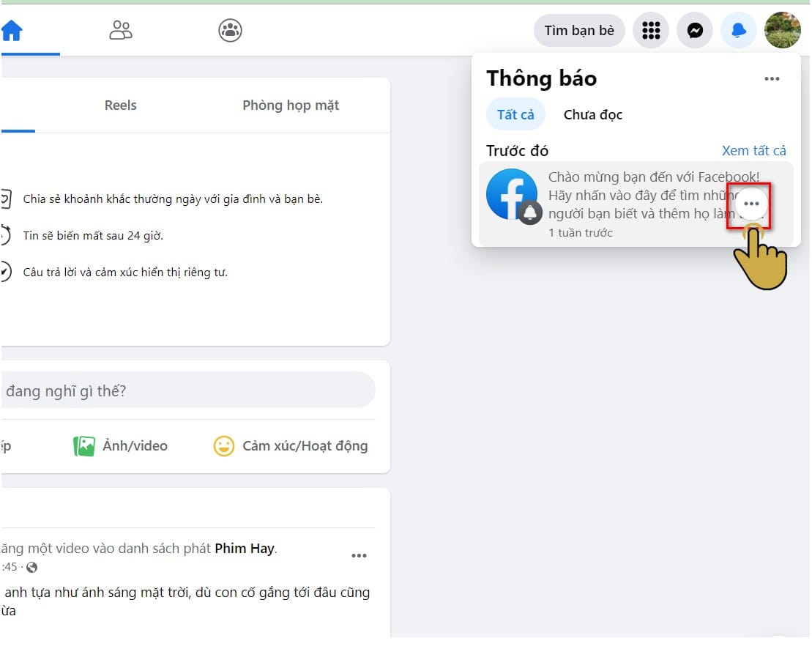
Task: Switch to the "Phòng họp mặt" tab
Action: (291, 105)
